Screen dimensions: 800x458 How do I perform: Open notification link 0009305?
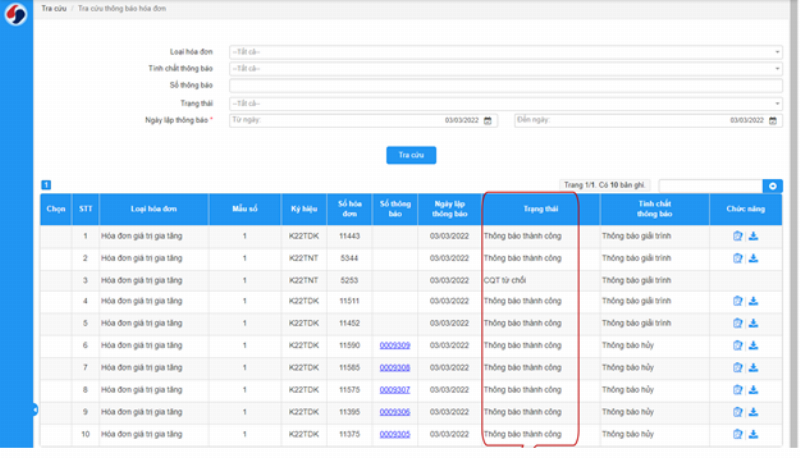point(395,434)
